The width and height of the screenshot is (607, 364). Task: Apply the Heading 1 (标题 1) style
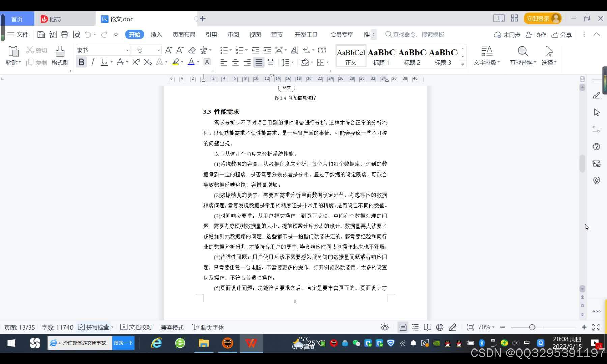[x=381, y=56]
